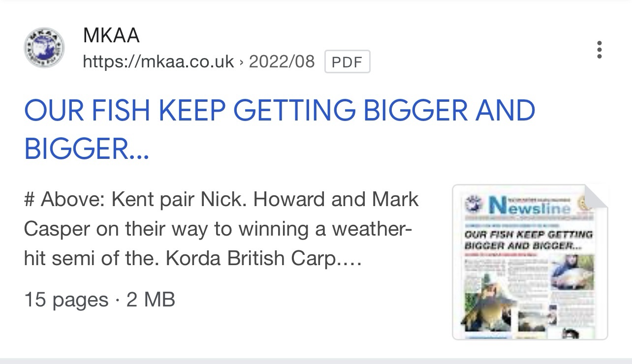Click the second title line BIGGER...
The height and width of the screenshot is (364, 632).
click(86, 149)
